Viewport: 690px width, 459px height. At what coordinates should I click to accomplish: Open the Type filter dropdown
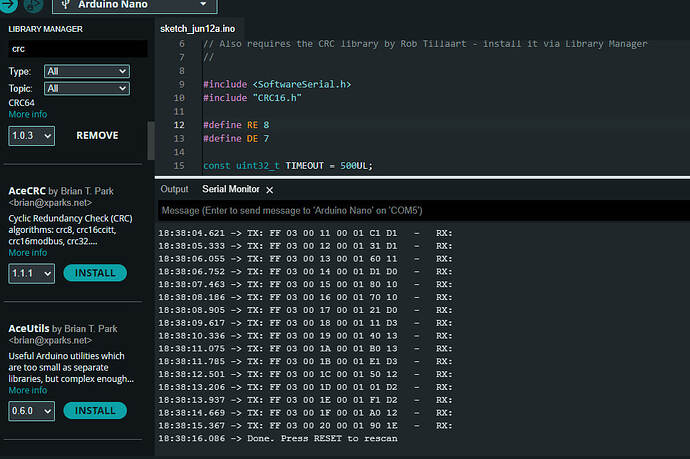pyautogui.click(x=87, y=71)
